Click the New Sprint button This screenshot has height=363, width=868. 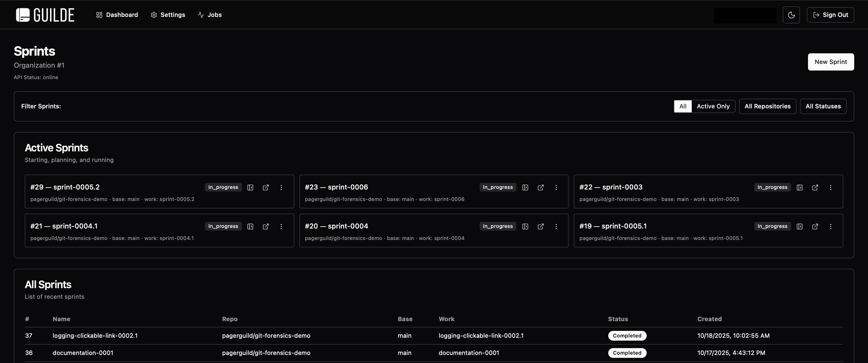tap(830, 62)
